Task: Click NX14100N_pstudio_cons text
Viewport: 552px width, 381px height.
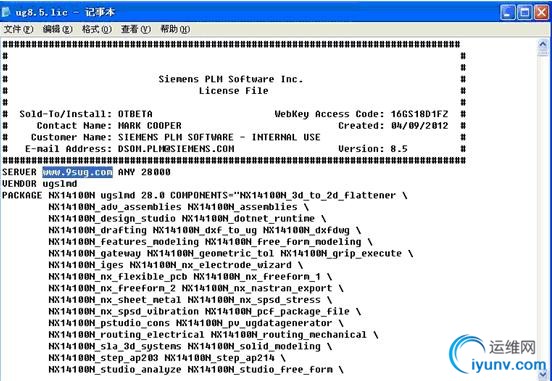Action: click(x=109, y=323)
